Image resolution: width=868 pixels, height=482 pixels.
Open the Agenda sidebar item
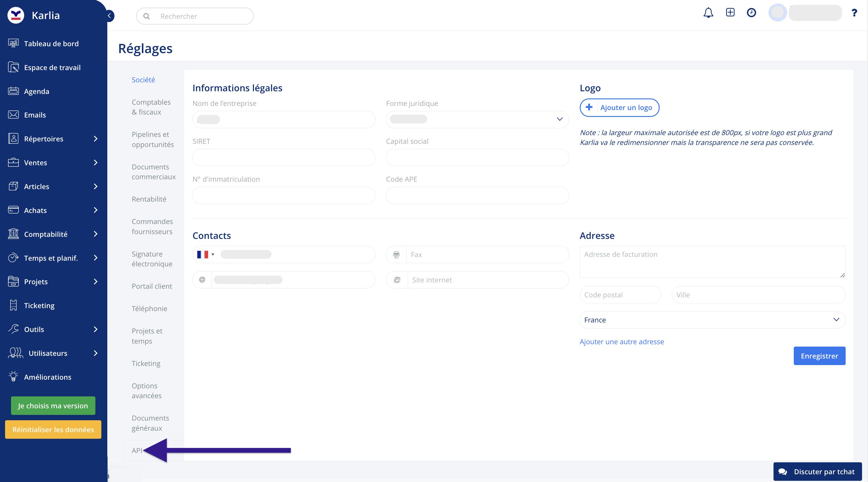pos(36,91)
